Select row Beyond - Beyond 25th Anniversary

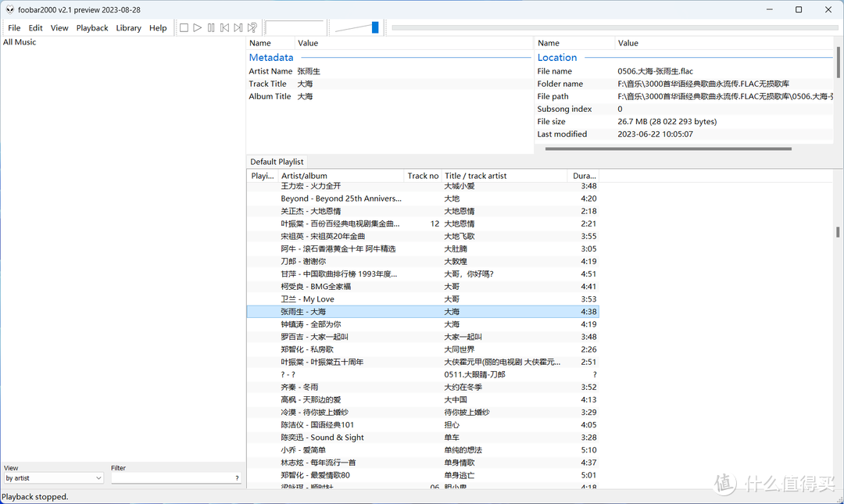pos(423,198)
